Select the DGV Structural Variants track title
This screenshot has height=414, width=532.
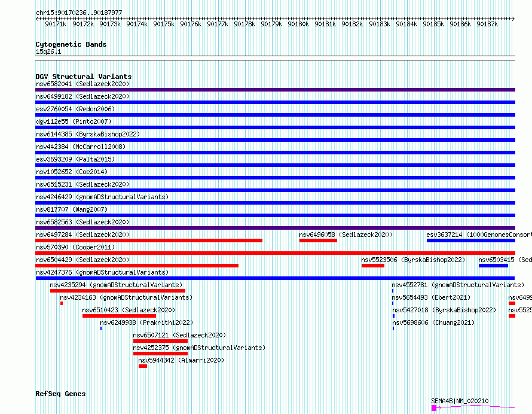(84, 77)
